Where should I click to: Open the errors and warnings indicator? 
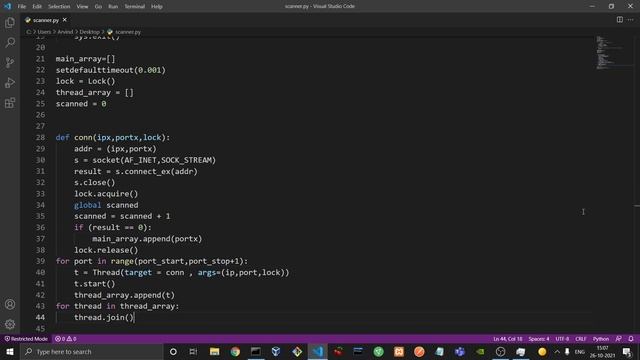(66, 339)
